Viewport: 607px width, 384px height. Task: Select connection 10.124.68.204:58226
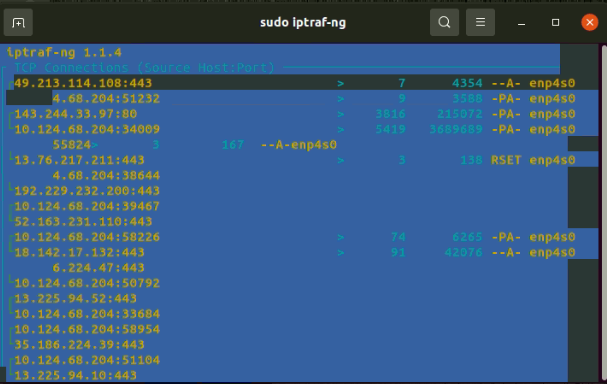coord(87,237)
